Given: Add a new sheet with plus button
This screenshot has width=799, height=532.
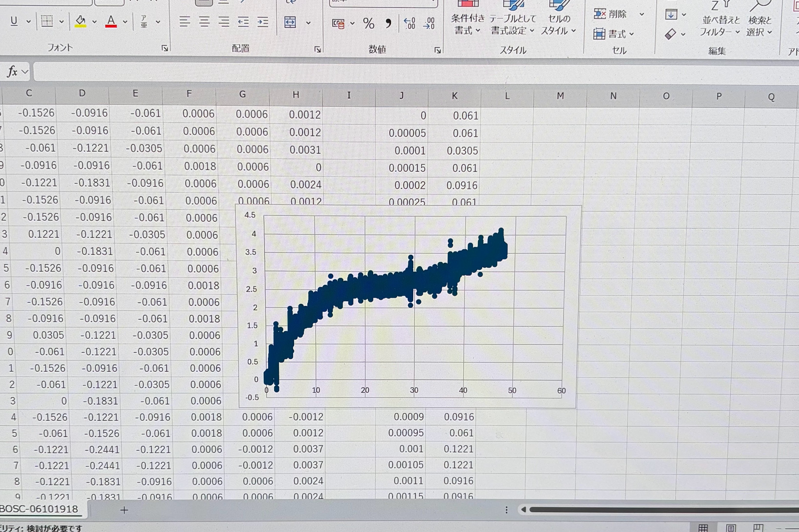Looking at the screenshot, I should [x=124, y=510].
